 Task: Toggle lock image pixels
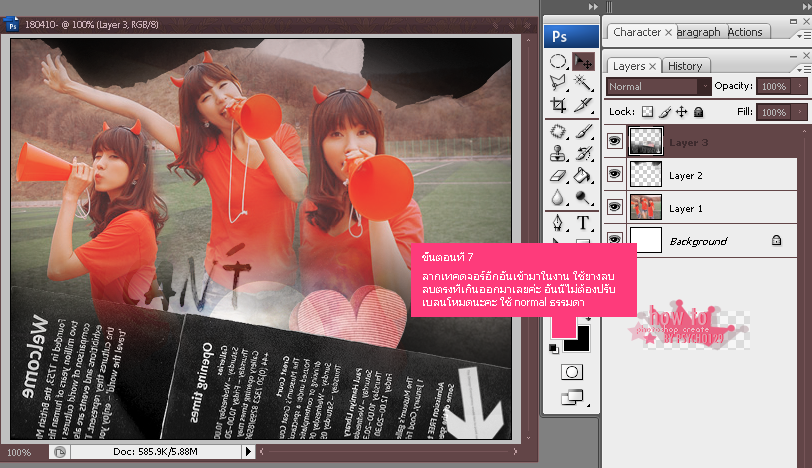click(665, 112)
